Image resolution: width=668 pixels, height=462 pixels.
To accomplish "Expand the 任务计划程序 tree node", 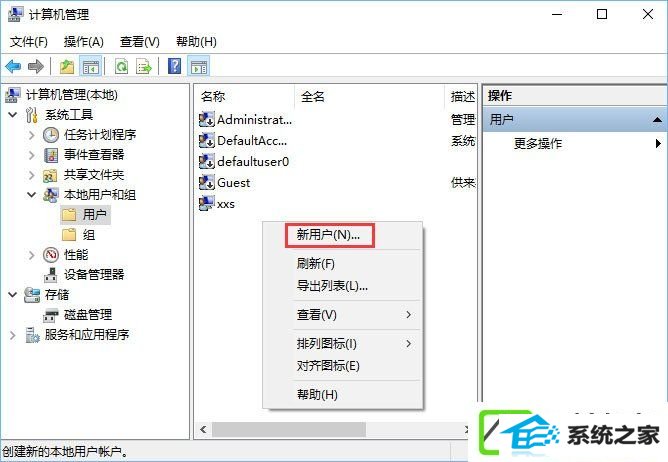I will point(32,135).
